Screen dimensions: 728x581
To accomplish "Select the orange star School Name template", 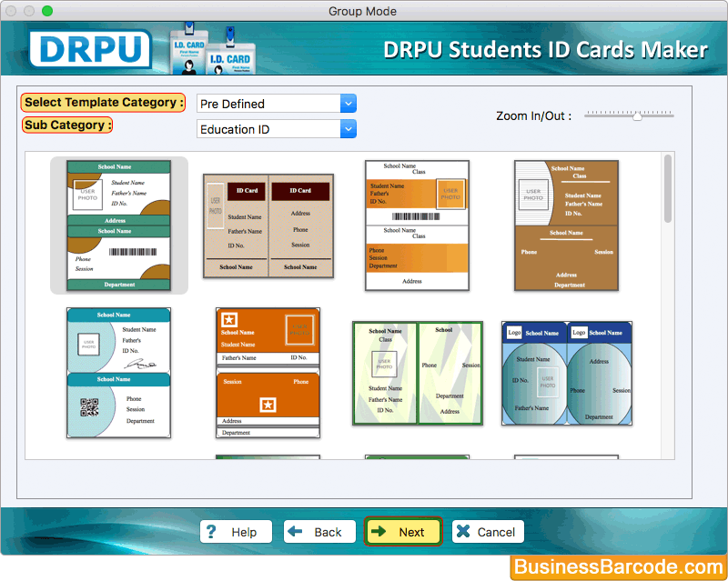I will tap(268, 373).
